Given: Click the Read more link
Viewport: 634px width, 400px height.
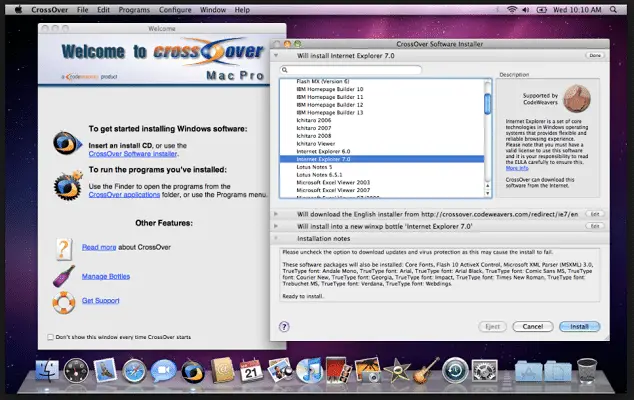Looking at the screenshot, I should coord(99,247).
